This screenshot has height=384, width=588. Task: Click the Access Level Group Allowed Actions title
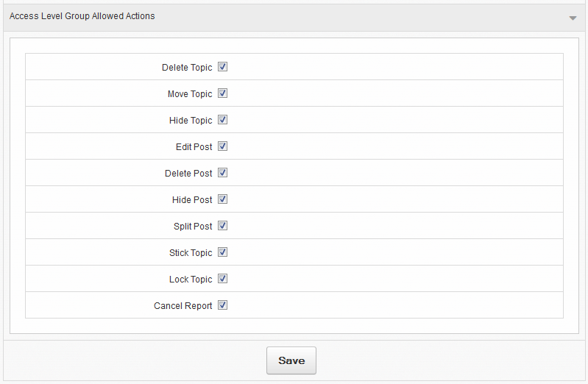tap(82, 16)
